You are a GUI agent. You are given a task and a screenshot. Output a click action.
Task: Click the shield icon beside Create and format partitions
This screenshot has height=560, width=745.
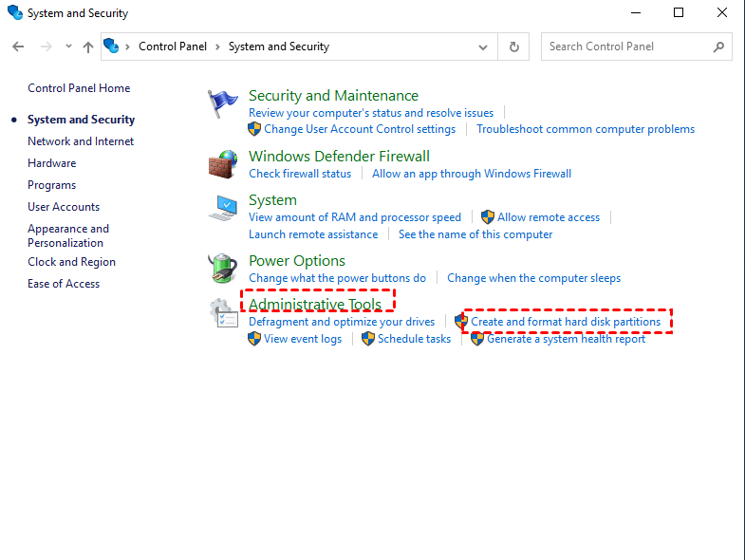[460, 322]
